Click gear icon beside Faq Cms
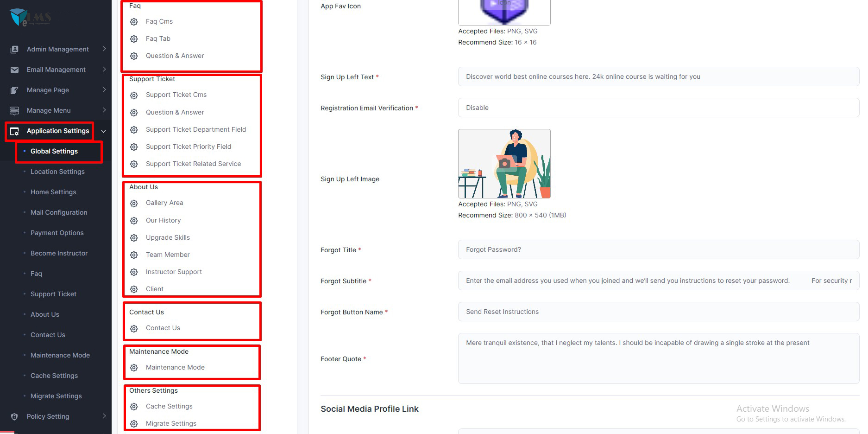Viewport: 868px width, 434px height. click(134, 22)
